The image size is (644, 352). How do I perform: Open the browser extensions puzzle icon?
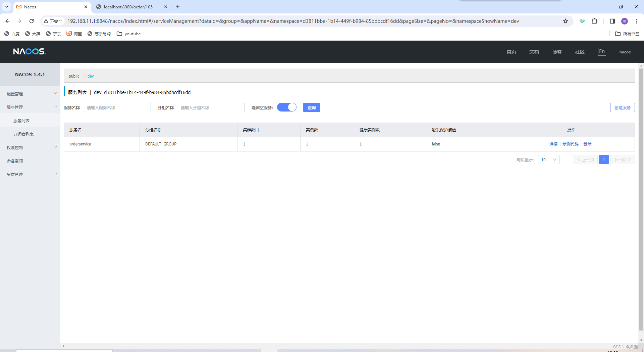(594, 21)
